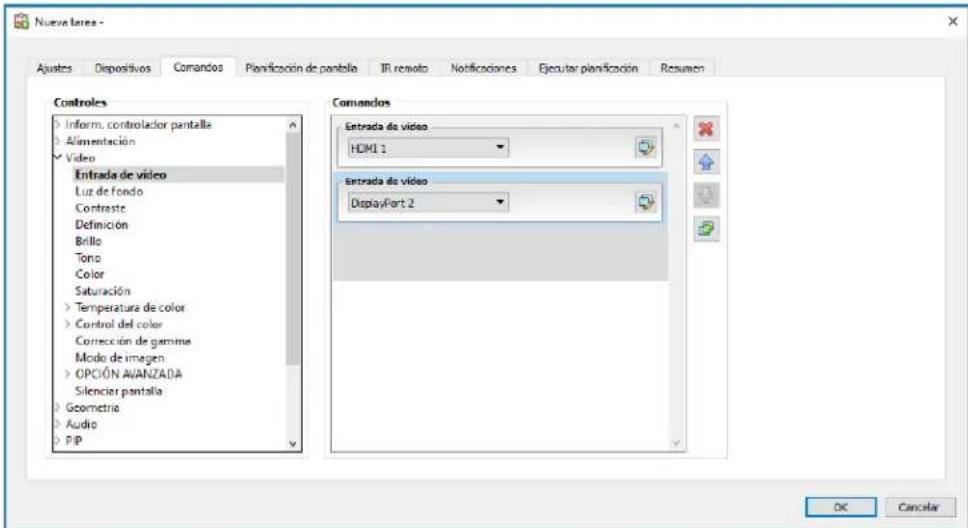Go to the Notificaciones tab

[483, 68]
